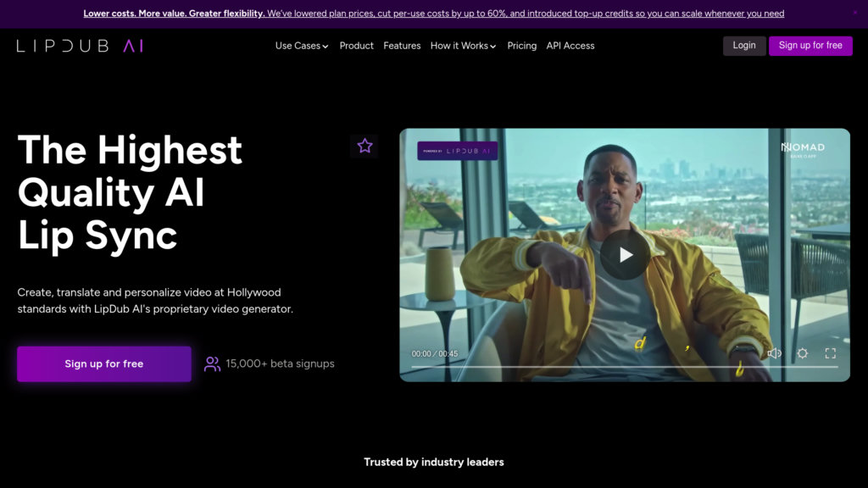Open the video settings gear icon
The image size is (868, 488).
[x=802, y=353]
